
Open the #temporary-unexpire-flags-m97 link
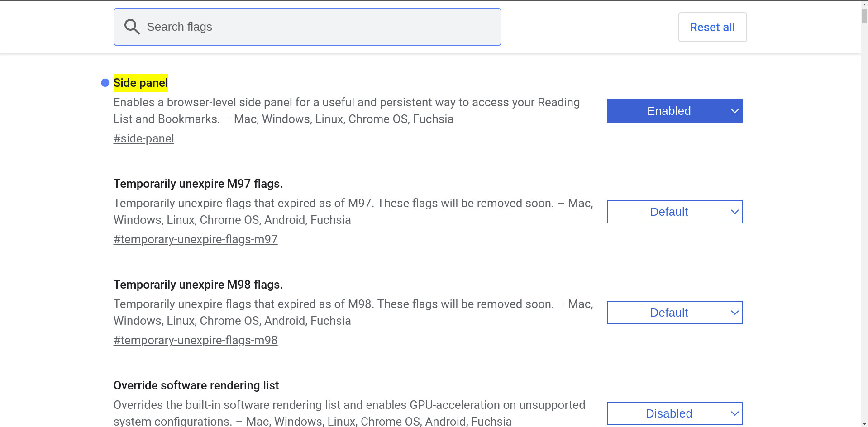pos(195,239)
